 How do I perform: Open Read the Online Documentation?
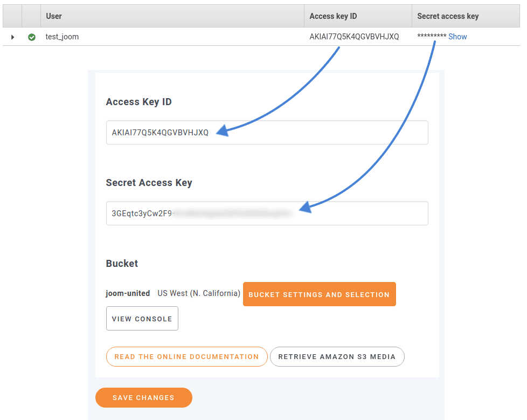click(x=187, y=357)
